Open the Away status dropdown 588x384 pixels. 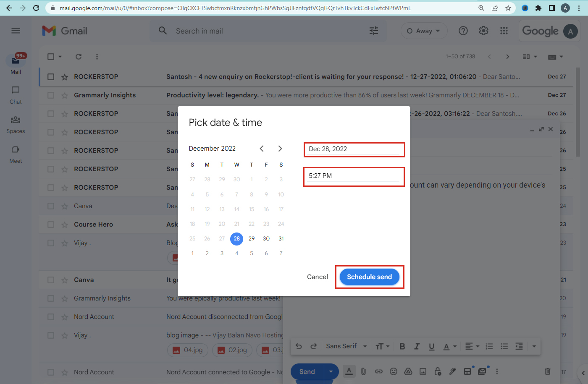pos(424,31)
